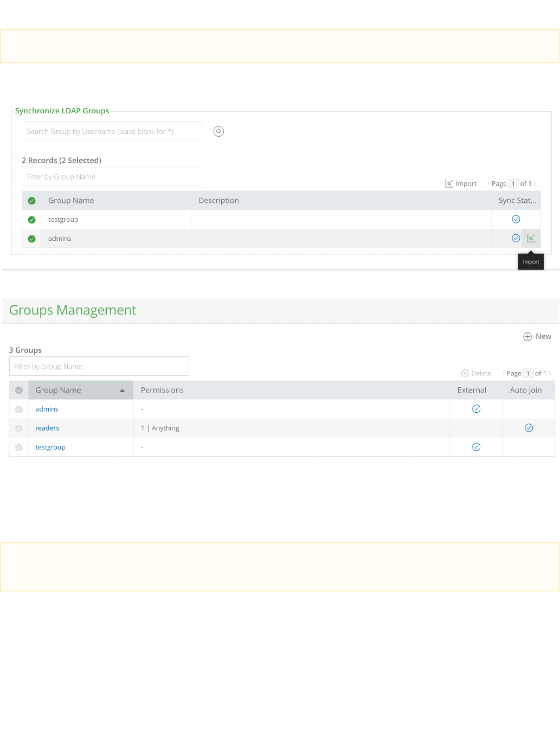
Task: Click the Delete groups button
Action: coord(476,373)
